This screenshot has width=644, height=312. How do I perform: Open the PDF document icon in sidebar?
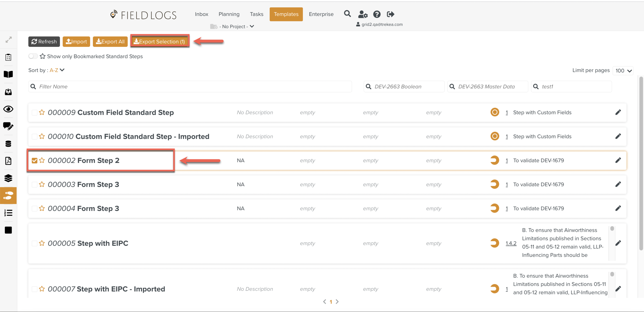click(8, 161)
